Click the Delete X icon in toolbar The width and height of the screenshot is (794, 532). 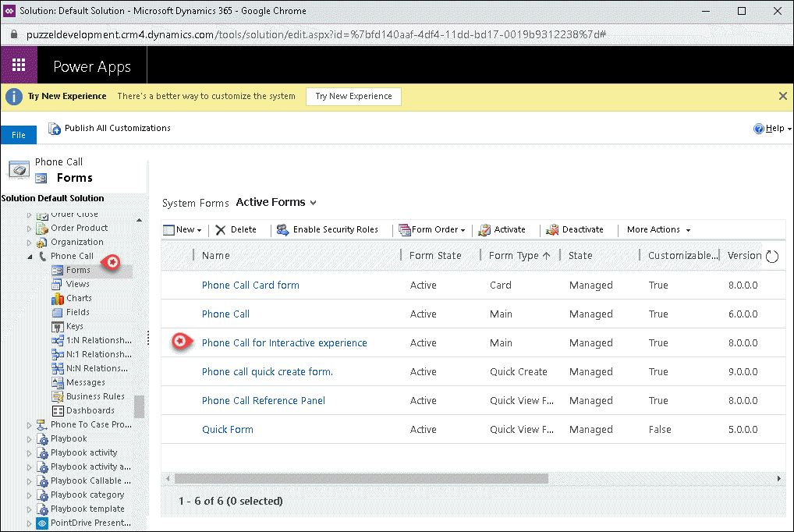221,230
